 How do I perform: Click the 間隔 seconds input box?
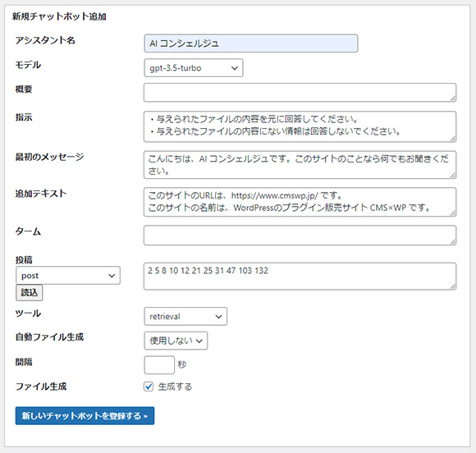pyautogui.click(x=159, y=365)
